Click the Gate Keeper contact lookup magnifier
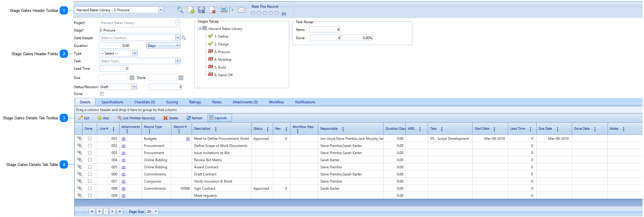644x217 pixels. (184, 38)
